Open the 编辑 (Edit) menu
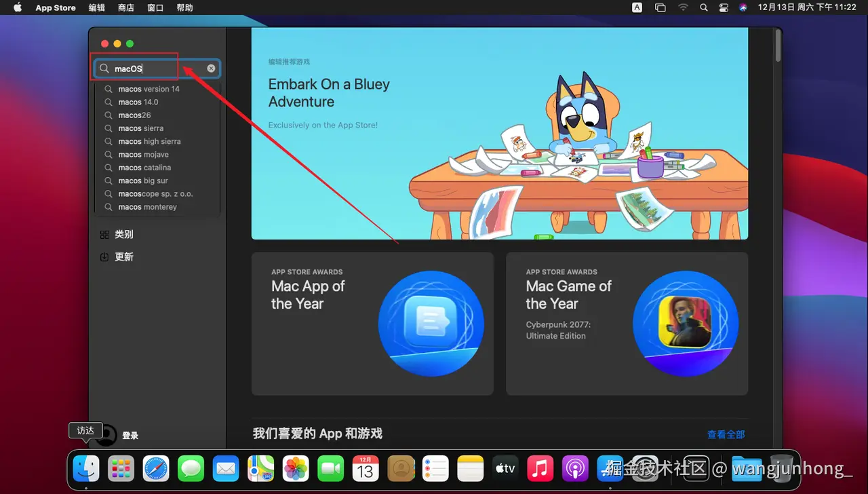 tap(97, 7)
